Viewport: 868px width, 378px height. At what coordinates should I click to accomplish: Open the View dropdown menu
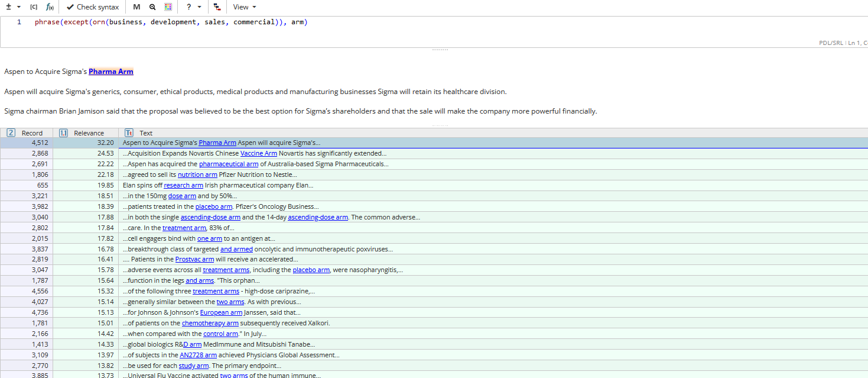click(x=244, y=7)
